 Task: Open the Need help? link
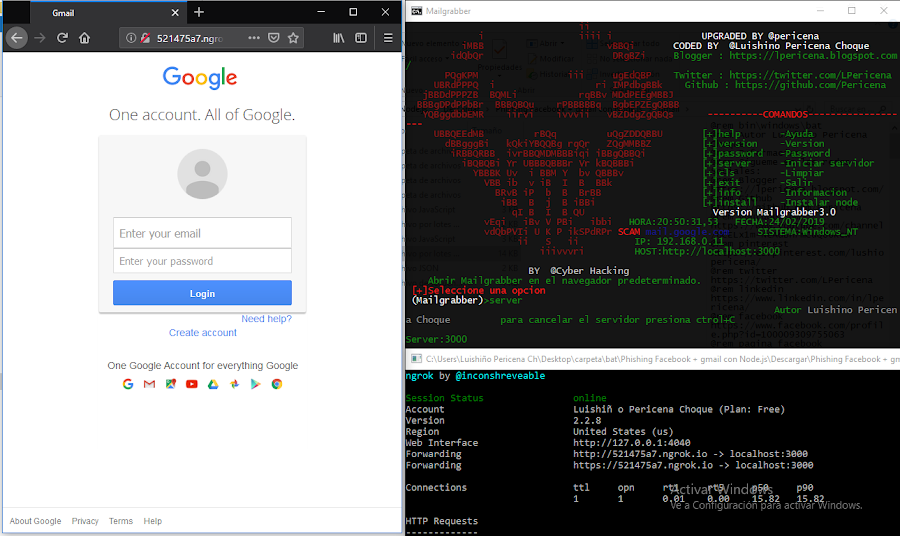coord(266,319)
